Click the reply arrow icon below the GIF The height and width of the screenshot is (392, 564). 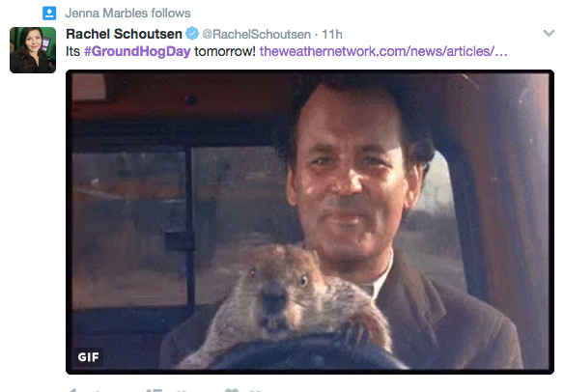(72, 390)
